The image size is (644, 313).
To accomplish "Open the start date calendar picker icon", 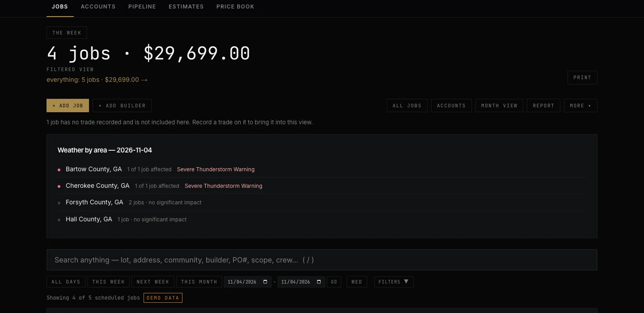I will pyautogui.click(x=265, y=282).
